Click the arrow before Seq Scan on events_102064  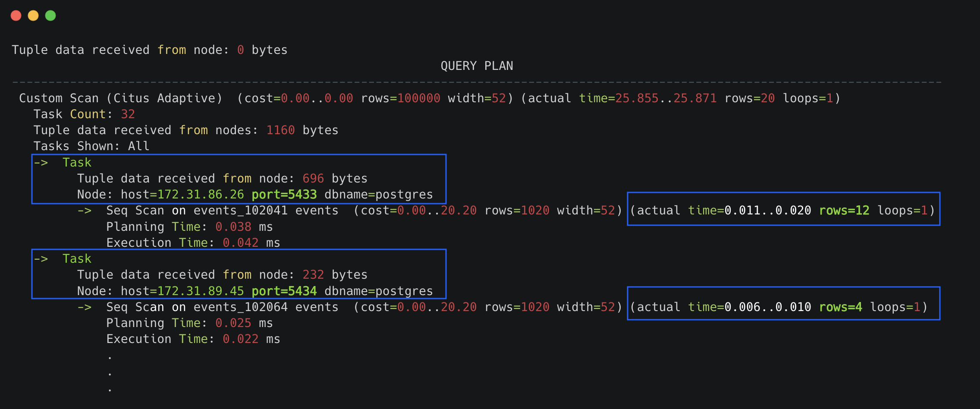pyautogui.click(x=85, y=307)
